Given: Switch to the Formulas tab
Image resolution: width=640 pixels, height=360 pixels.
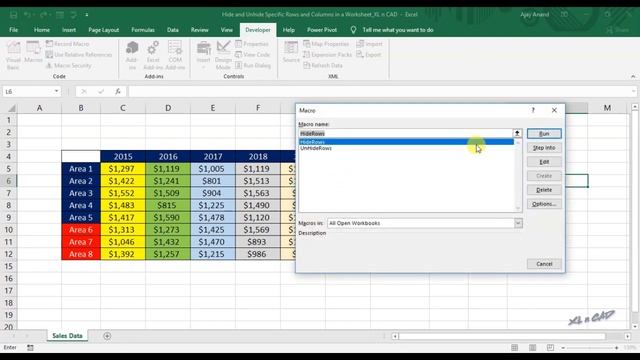Looking at the screenshot, I should tap(143, 30).
